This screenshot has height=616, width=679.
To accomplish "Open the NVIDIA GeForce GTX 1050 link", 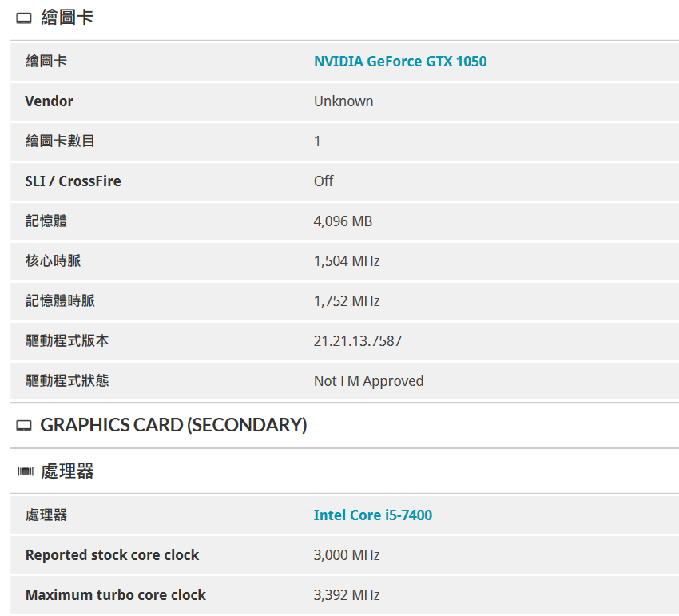I will point(400,61).
